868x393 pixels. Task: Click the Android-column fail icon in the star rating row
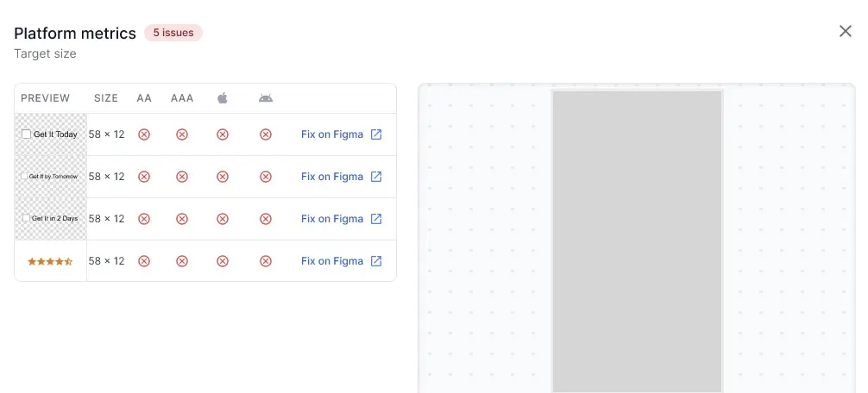point(266,261)
